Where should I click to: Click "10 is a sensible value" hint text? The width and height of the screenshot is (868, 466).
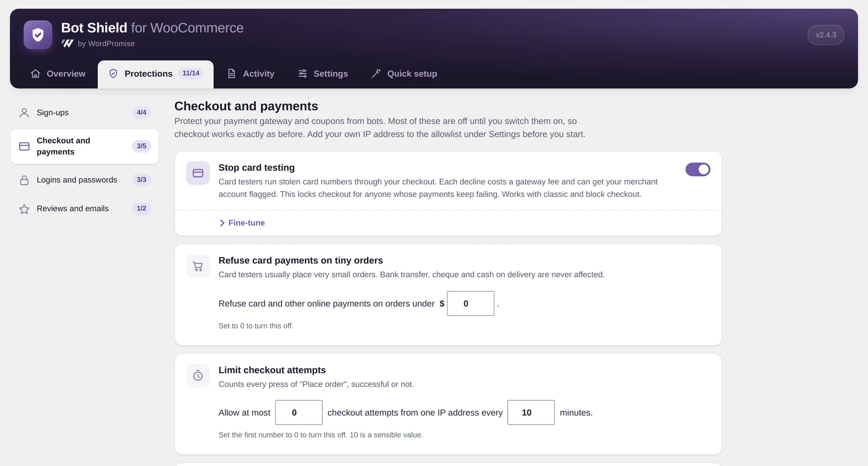[x=386, y=435]
